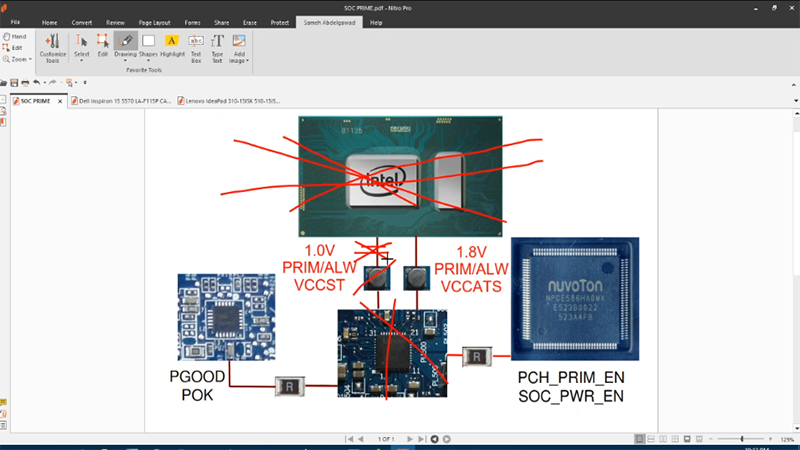Expand the Shapes dropdown arrow
The width and height of the screenshot is (800, 450).
[148, 61]
